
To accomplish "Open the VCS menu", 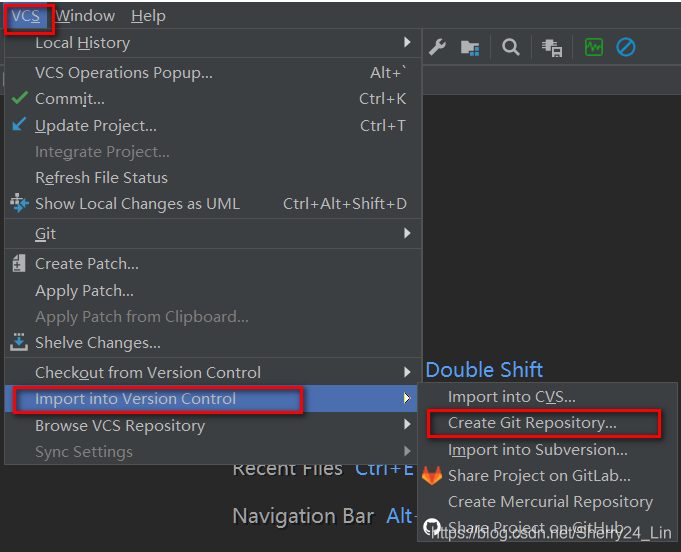I will [x=26, y=17].
